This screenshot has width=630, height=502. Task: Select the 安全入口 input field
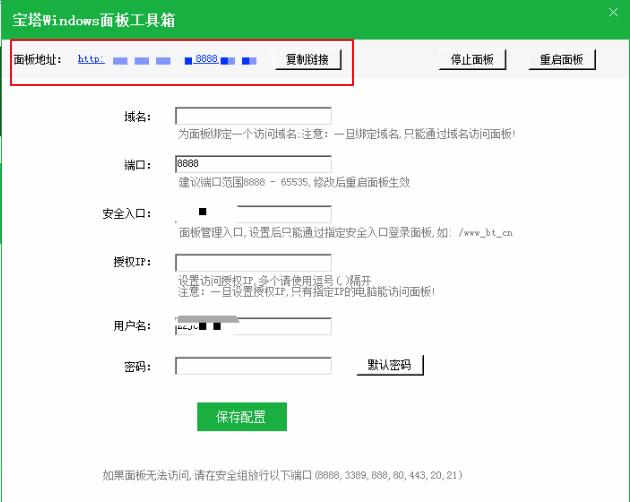[254, 214]
